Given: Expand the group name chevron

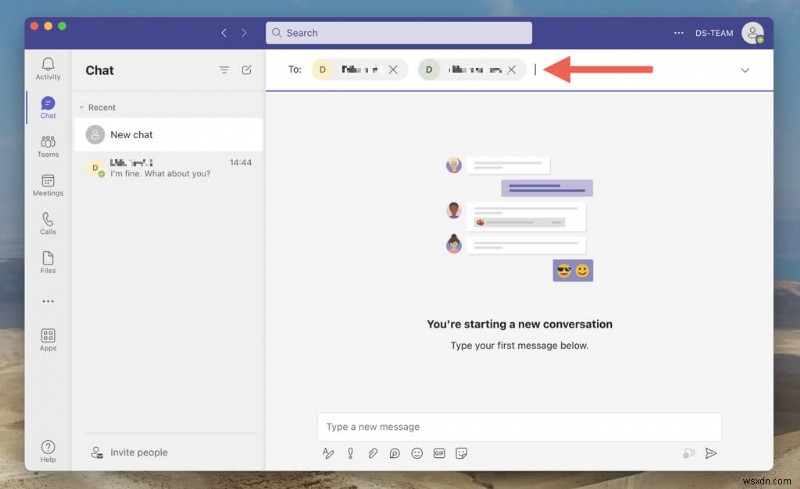Looking at the screenshot, I should pos(745,70).
